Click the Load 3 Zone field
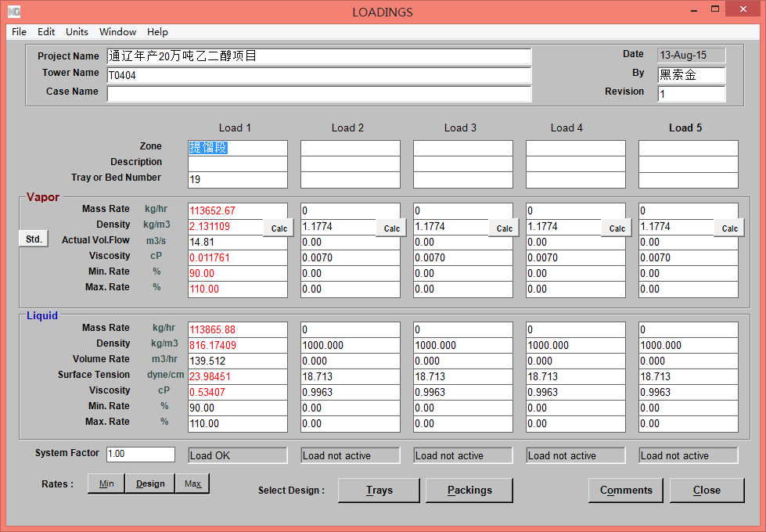The height and width of the screenshot is (532, 766). 463,148
